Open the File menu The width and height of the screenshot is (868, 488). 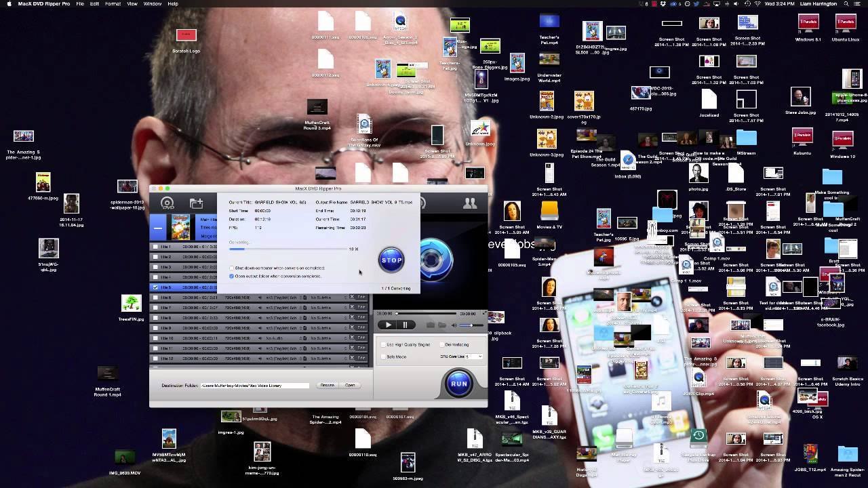80,4
